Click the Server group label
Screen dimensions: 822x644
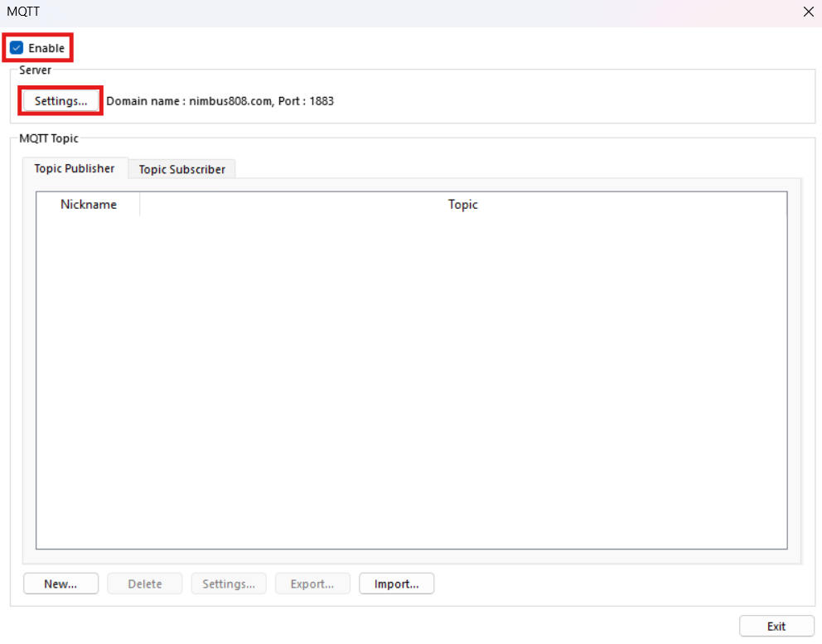(36, 70)
